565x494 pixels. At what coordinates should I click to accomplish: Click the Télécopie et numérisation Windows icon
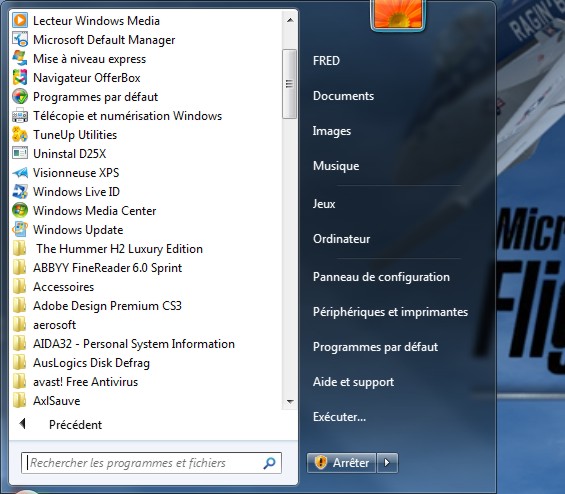click(x=19, y=116)
